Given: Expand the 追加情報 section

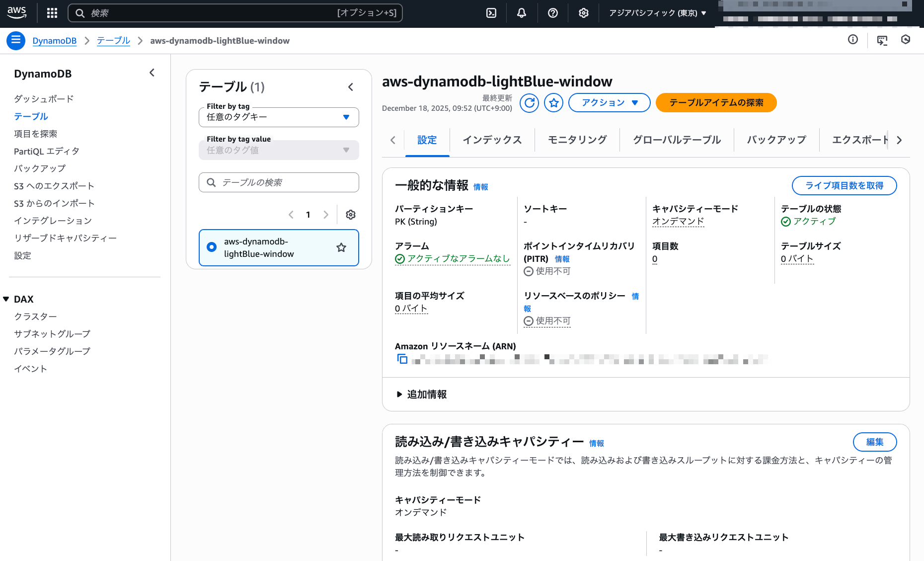Looking at the screenshot, I should (x=422, y=394).
